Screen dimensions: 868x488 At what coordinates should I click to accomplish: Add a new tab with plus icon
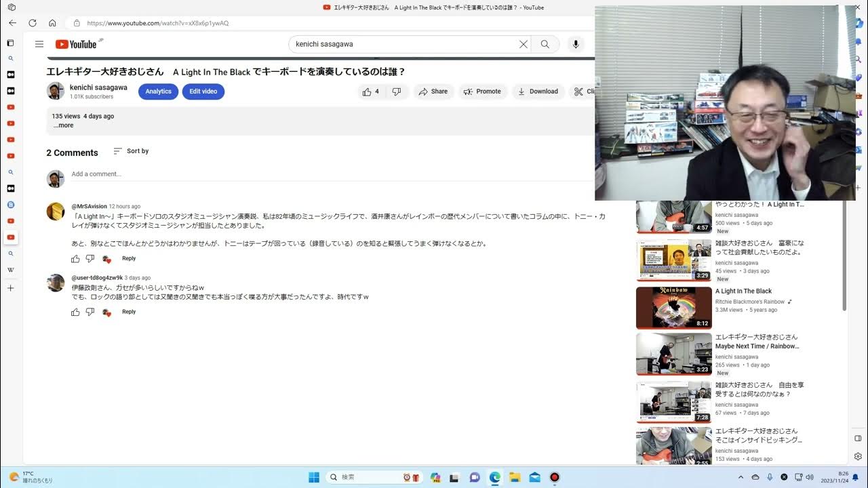(10, 288)
